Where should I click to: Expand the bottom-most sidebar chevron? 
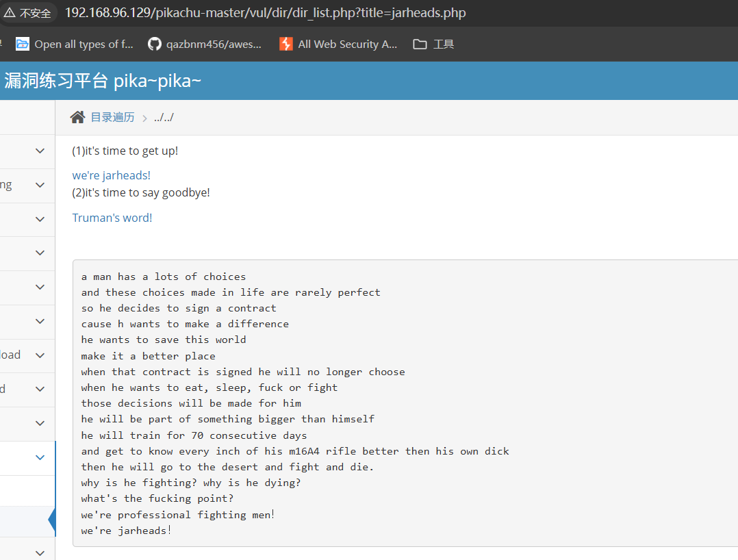point(40,553)
